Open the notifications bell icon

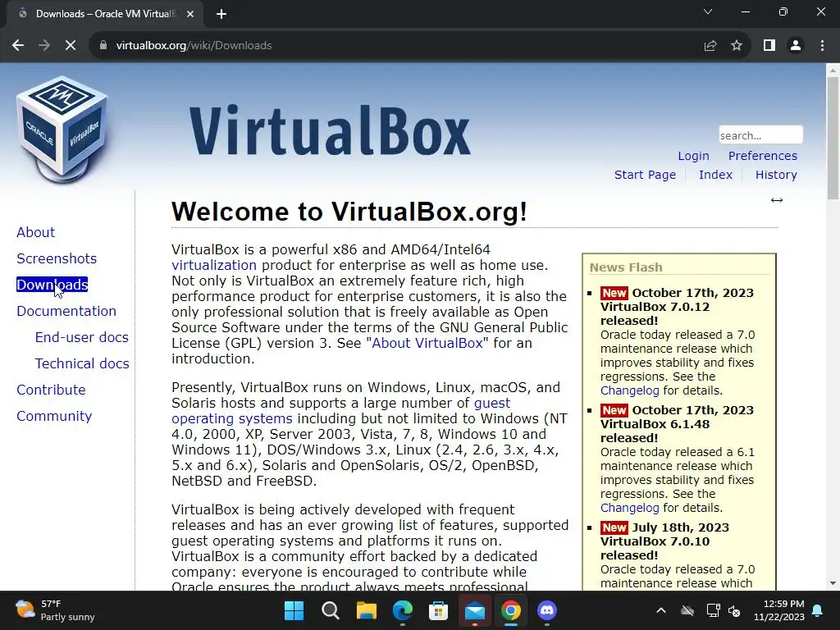(818, 610)
